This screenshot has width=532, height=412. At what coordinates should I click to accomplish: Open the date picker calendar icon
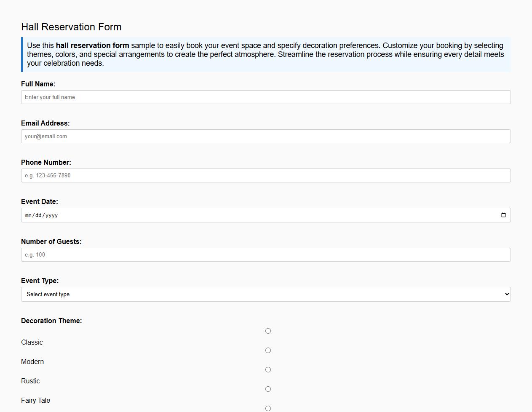pos(503,215)
